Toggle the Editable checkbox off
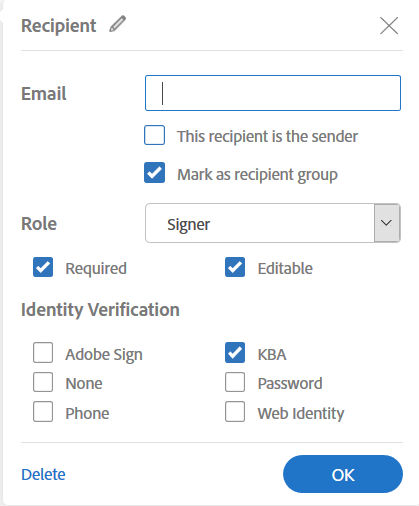 235,267
